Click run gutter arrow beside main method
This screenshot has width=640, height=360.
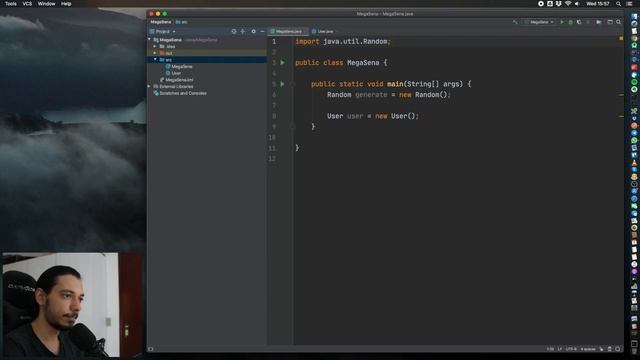point(282,84)
